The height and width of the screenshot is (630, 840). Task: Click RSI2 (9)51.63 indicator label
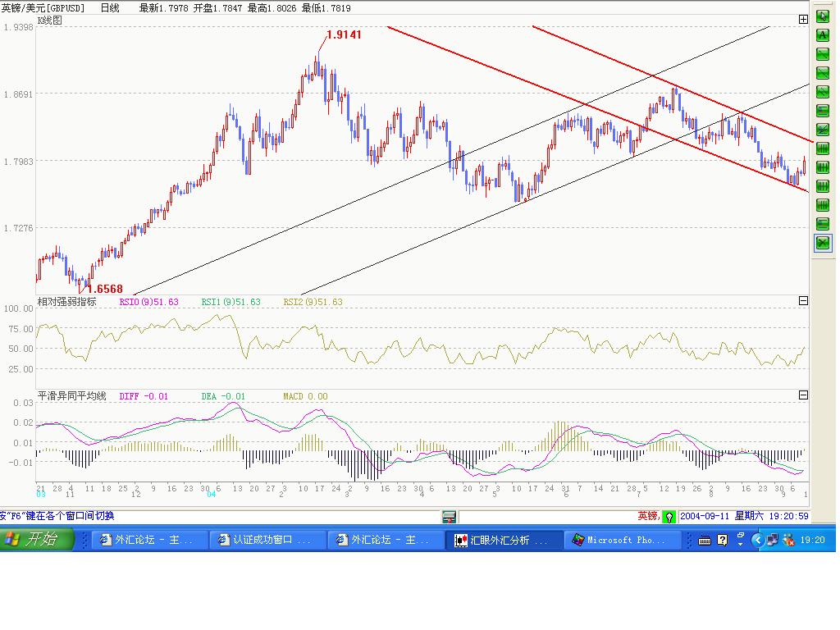pyautogui.click(x=313, y=302)
